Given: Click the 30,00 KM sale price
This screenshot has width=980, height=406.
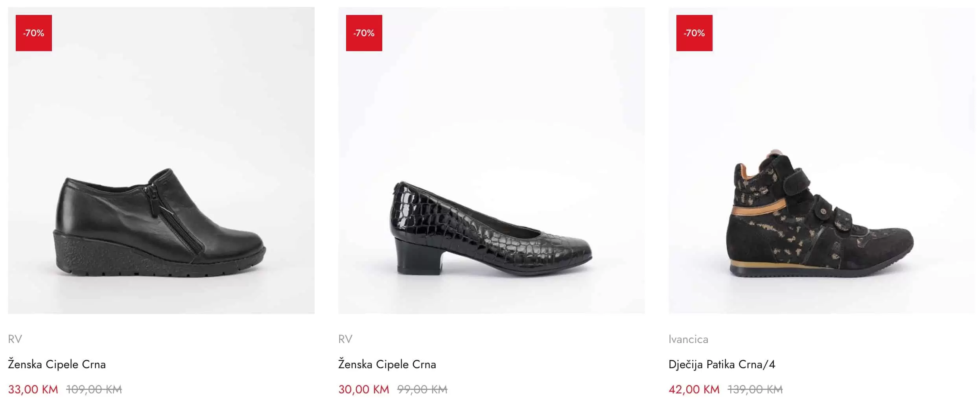Looking at the screenshot, I should click(364, 389).
